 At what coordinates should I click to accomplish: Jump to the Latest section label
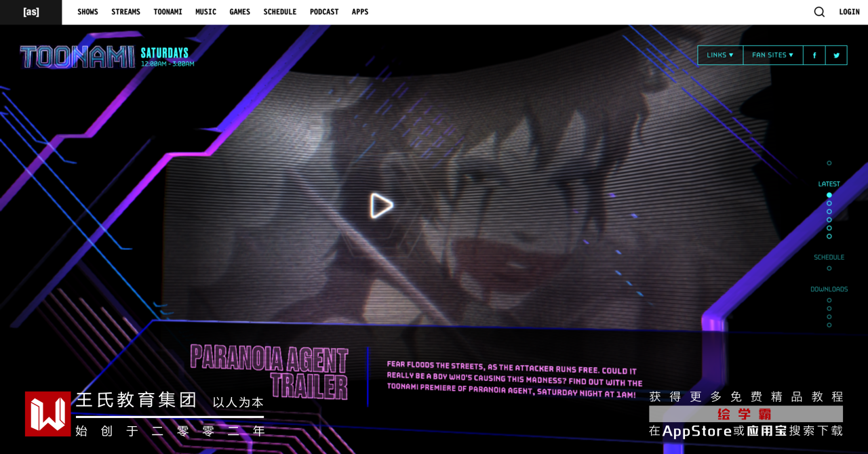(829, 184)
